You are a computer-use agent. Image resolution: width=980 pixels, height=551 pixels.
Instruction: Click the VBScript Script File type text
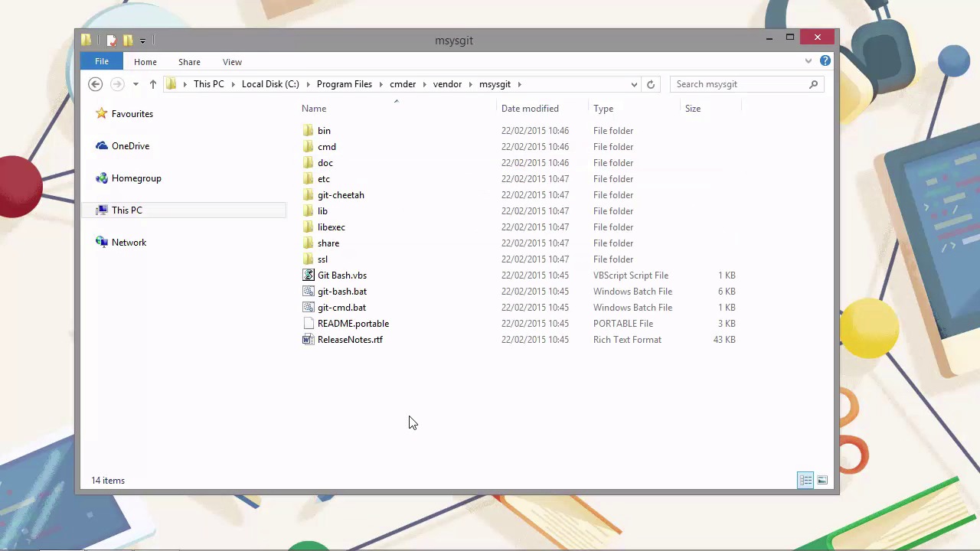[x=631, y=275]
